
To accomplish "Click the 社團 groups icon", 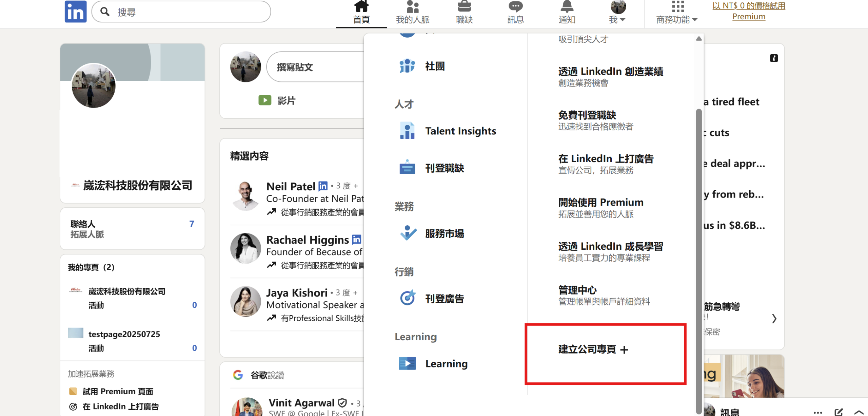I will [407, 66].
